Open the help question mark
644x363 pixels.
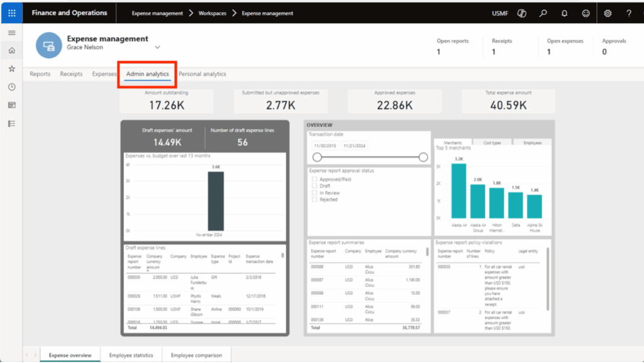pos(629,13)
